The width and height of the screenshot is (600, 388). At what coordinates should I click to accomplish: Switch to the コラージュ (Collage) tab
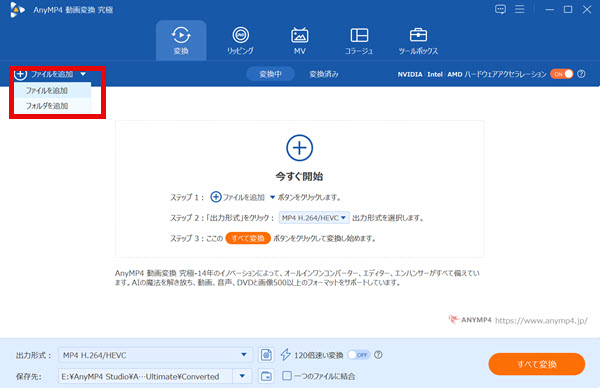[359, 41]
